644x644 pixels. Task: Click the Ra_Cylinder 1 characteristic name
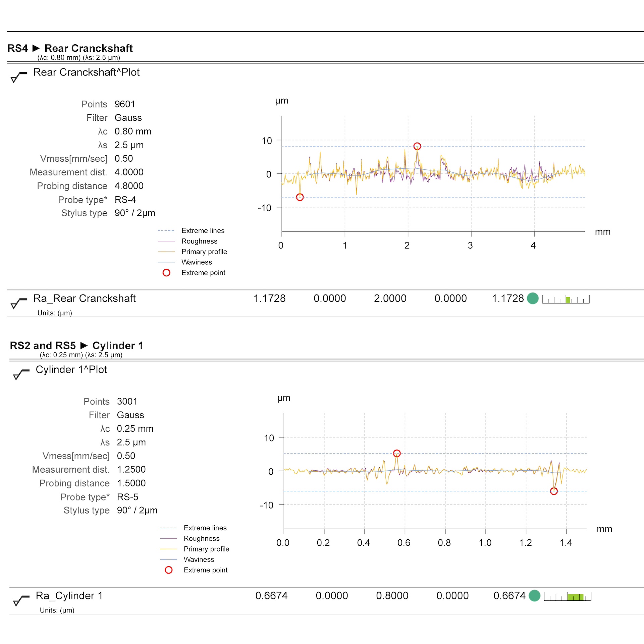click(69, 595)
